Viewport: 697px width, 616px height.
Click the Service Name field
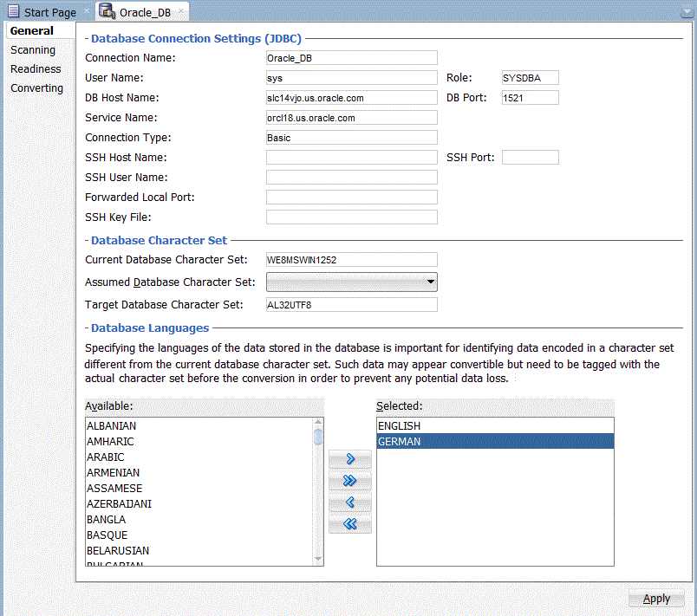(352, 118)
